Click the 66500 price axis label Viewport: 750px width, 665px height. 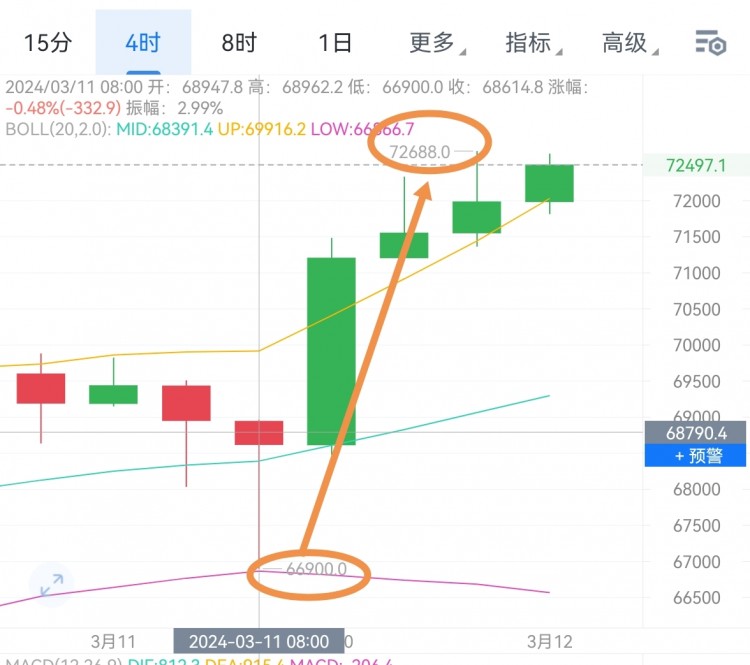pyautogui.click(x=696, y=598)
